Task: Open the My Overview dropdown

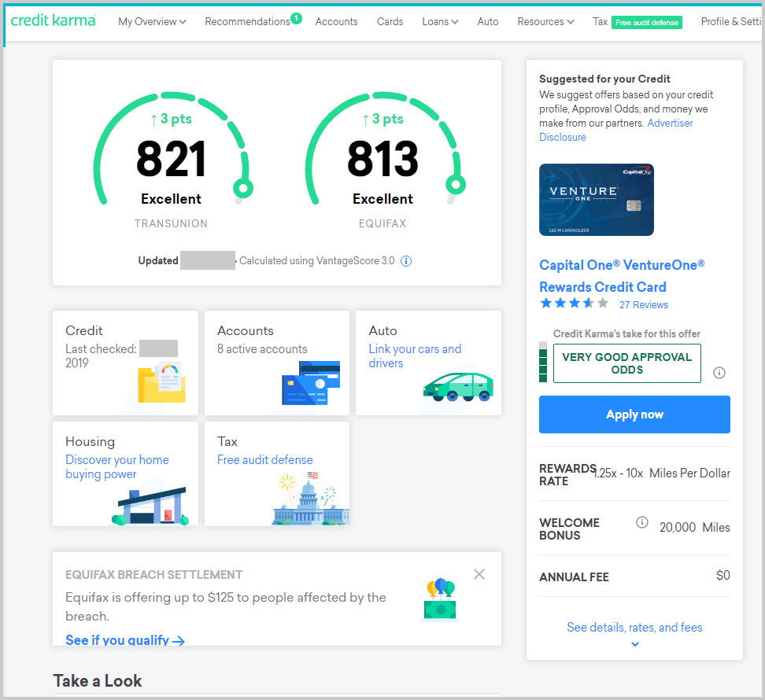Action: (152, 21)
